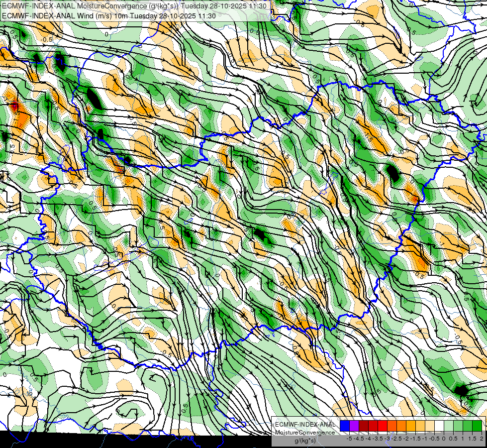This screenshot has height=448, width=487.
Task: Click the MoistureConvergence legend label
Action: (x=305, y=433)
